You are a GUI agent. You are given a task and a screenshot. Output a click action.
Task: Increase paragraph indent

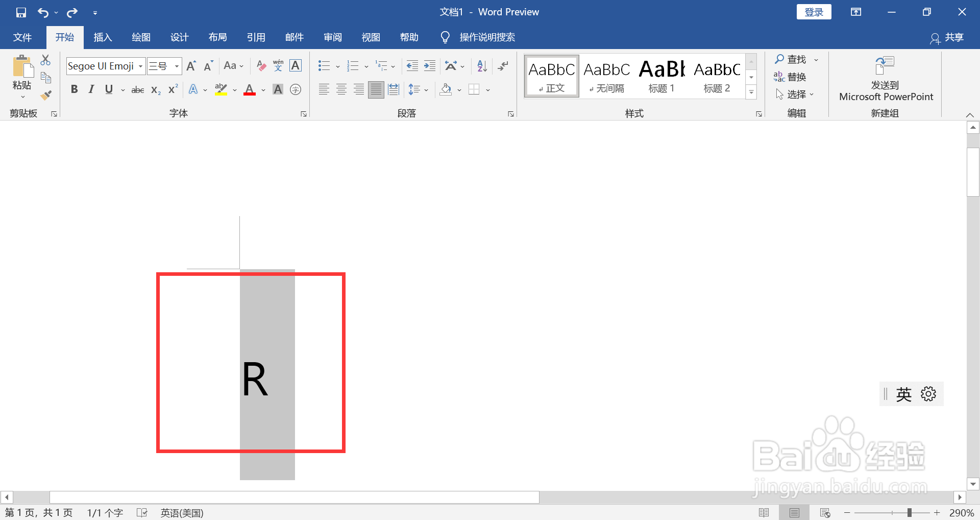click(430, 66)
